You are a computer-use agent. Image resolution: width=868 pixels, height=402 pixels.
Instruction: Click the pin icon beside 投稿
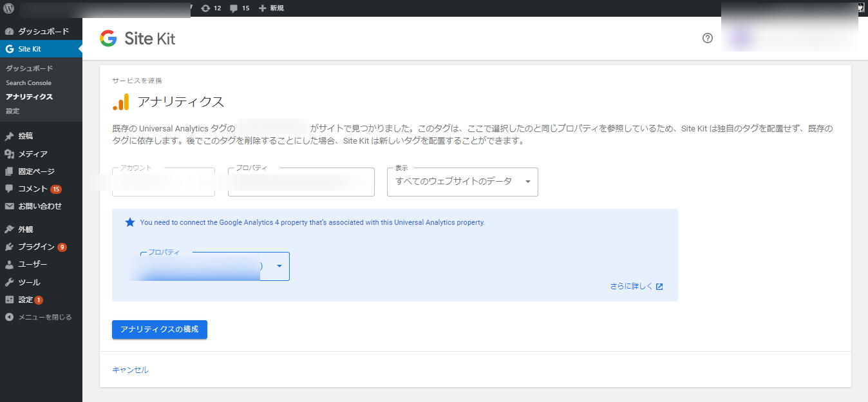coord(9,137)
